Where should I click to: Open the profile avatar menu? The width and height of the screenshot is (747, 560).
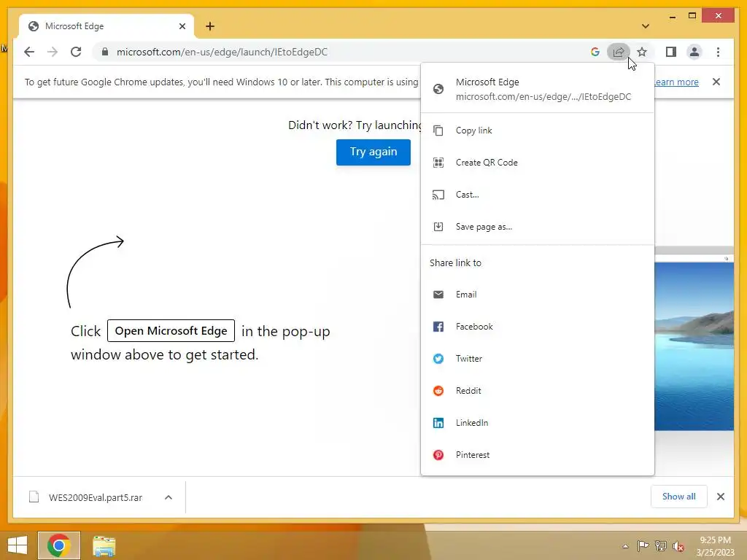(x=694, y=52)
